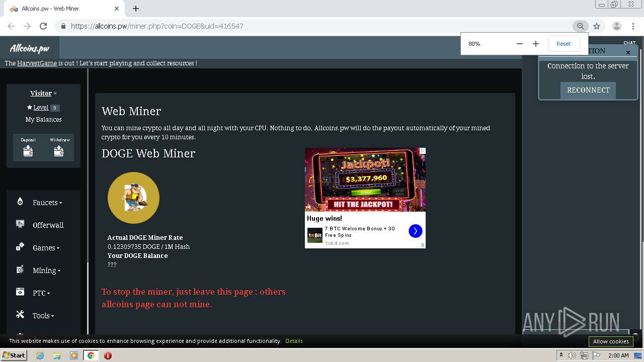Click the Offerwall monitor icon

(20, 224)
